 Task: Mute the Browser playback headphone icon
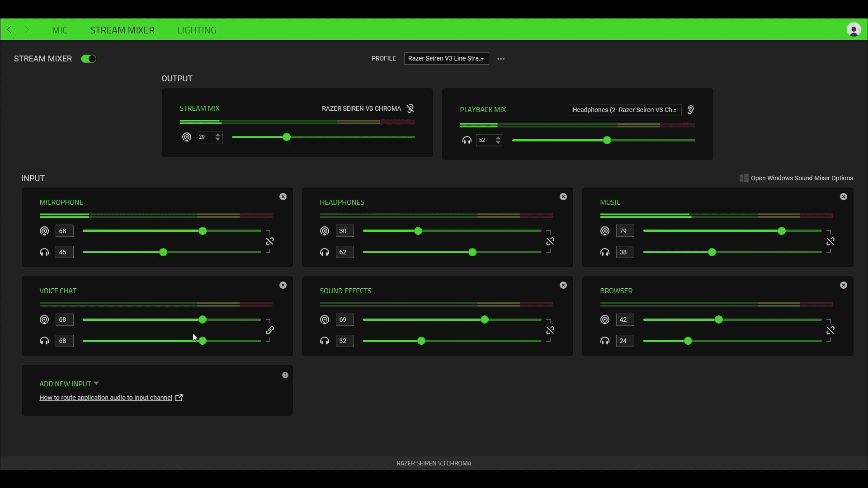click(605, 341)
